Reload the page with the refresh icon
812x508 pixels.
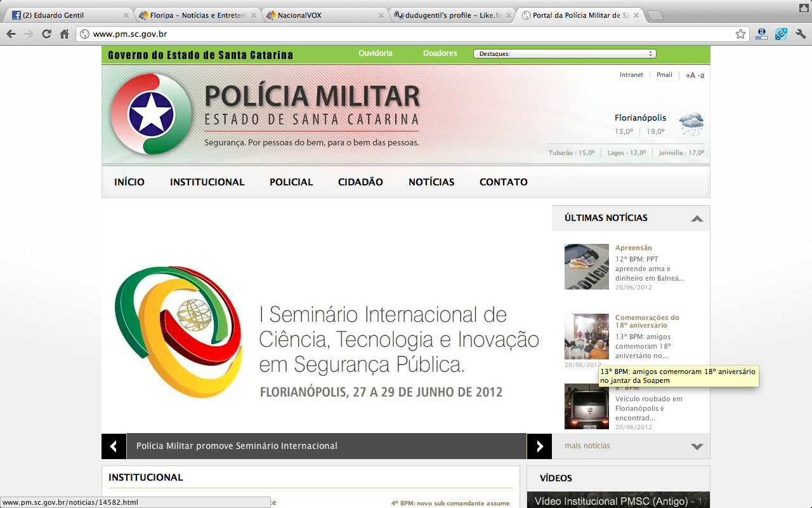pos(46,34)
